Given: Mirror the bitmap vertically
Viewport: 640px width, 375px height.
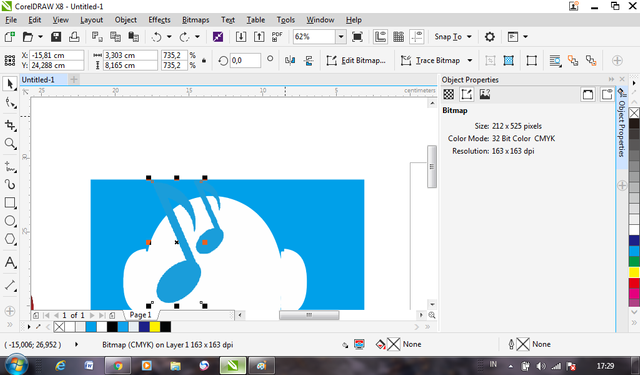Looking at the screenshot, I should [x=309, y=60].
